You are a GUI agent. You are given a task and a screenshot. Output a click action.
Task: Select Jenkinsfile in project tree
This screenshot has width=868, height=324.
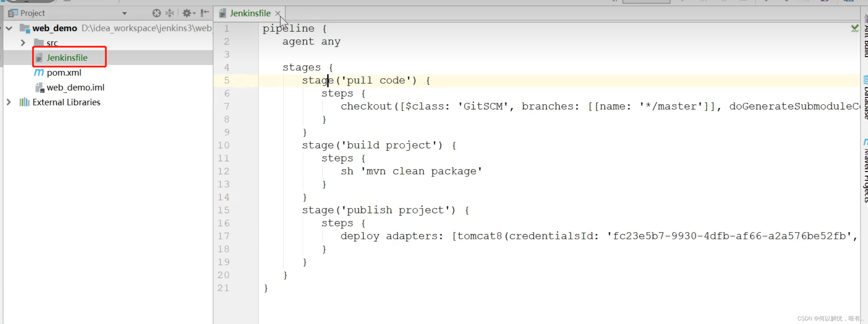(67, 58)
